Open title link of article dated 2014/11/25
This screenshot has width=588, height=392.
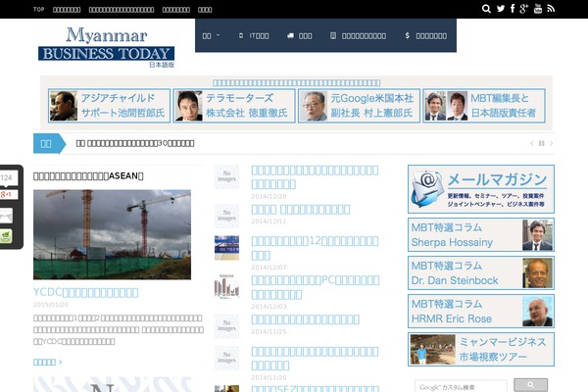point(305,319)
